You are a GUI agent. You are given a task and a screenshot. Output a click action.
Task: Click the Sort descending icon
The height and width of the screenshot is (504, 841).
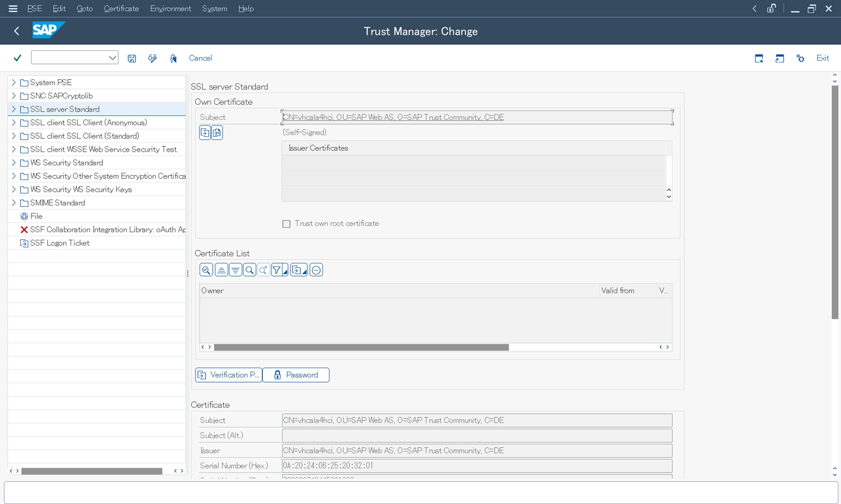(235, 270)
